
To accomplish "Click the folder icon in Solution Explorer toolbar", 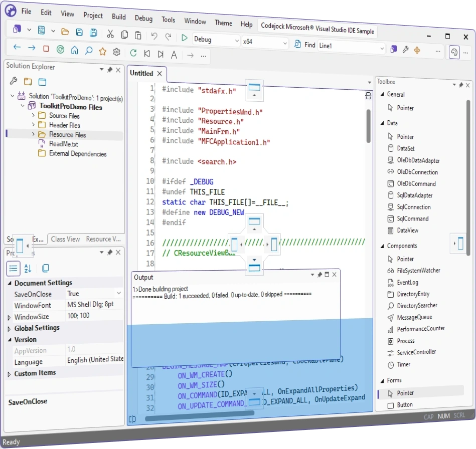I will pyautogui.click(x=28, y=81).
